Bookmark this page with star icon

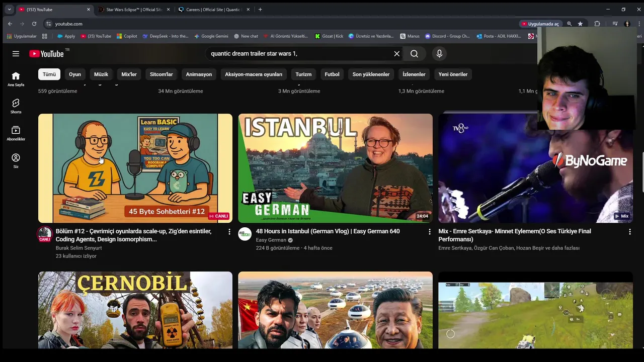click(x=580, y=24)
